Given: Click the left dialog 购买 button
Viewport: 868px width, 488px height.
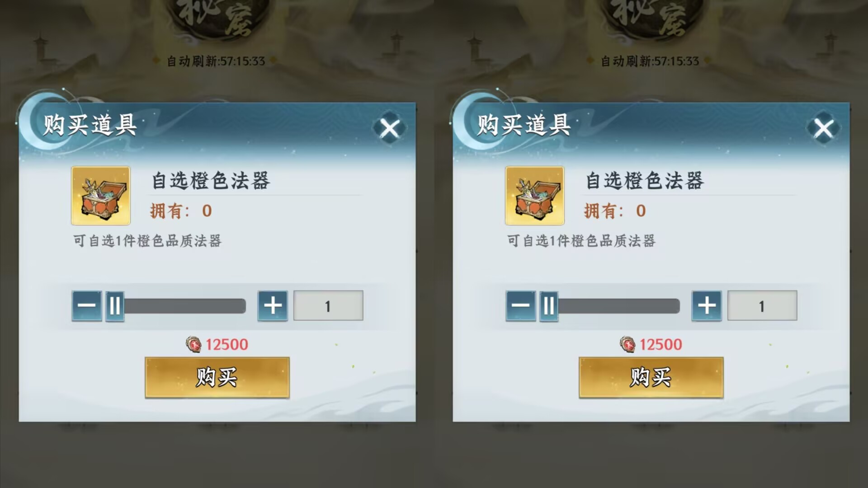Looking at the screenshot, I should coord(217,377).
